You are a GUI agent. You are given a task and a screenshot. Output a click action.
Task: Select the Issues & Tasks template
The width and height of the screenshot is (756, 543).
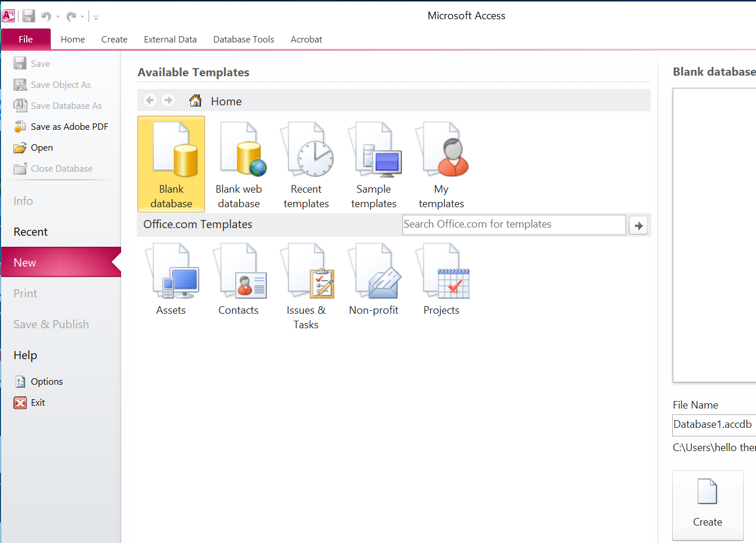[x=306, y=286]
